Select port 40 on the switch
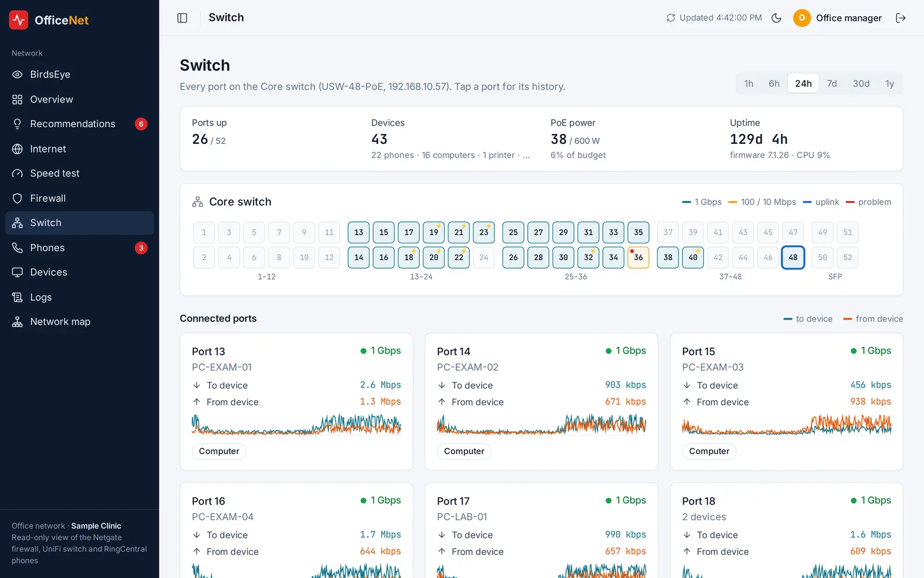 pyautogui.click(x=693, y=257)
